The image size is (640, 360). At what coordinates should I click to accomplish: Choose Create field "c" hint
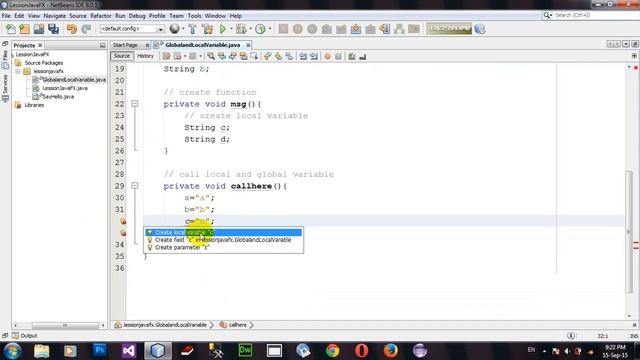point(223,240)
